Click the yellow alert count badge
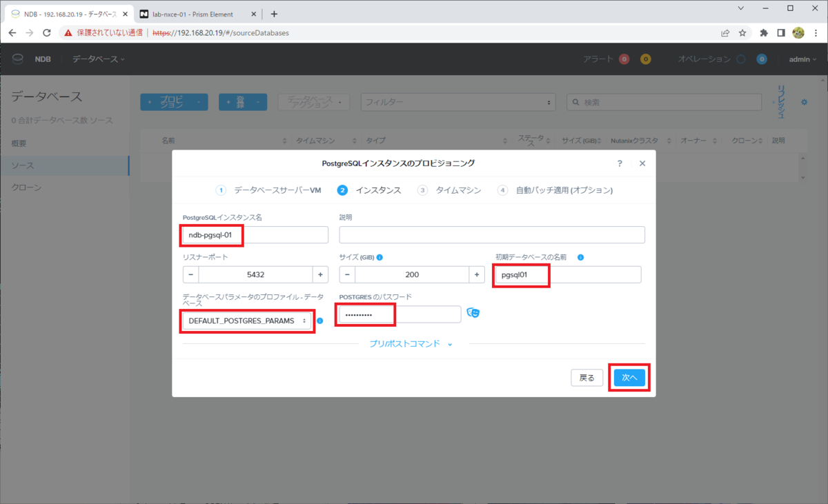This screenshot has height=504, width=828. click(646, 59)
